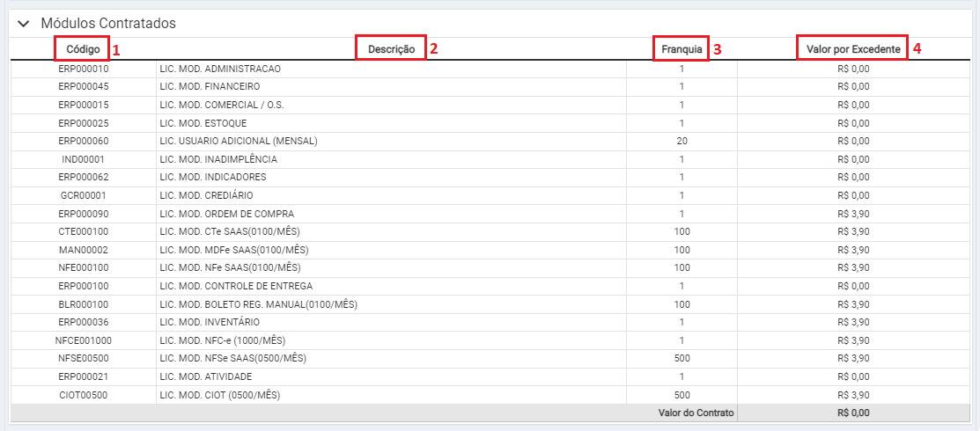
Task: Click description LIC. MOD. ATIVIDADE
Action: [x=206, y=376]
